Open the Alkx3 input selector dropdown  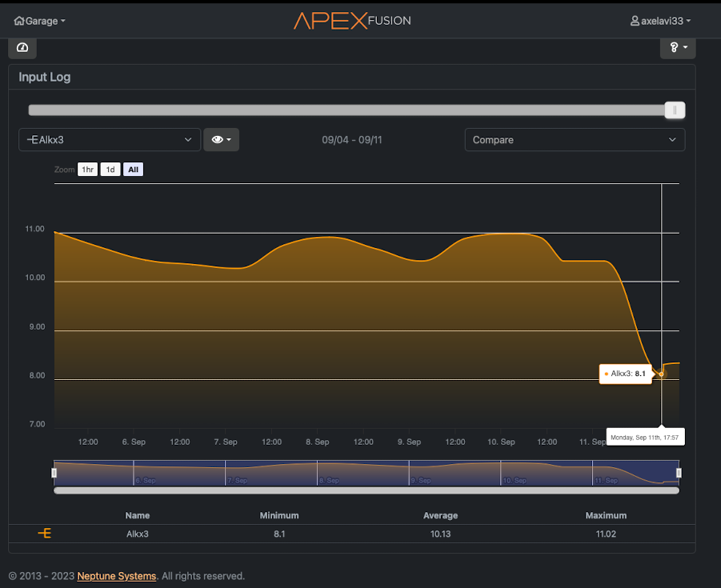pos(109,140)
